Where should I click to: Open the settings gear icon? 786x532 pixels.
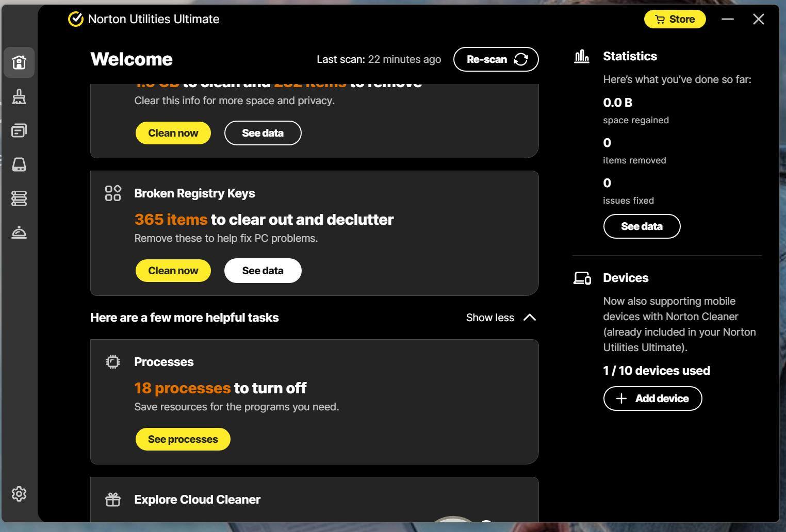[x=19, y=494]
